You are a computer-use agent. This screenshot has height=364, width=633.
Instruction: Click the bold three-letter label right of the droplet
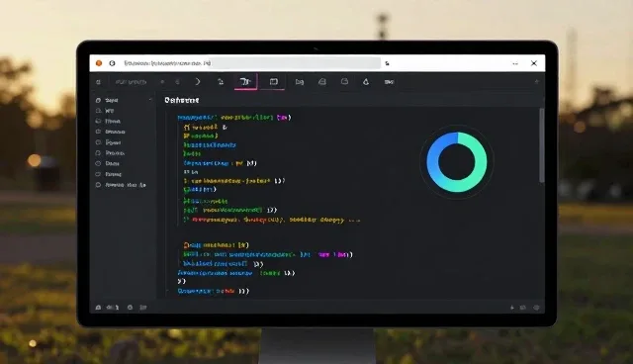point(389,82)
